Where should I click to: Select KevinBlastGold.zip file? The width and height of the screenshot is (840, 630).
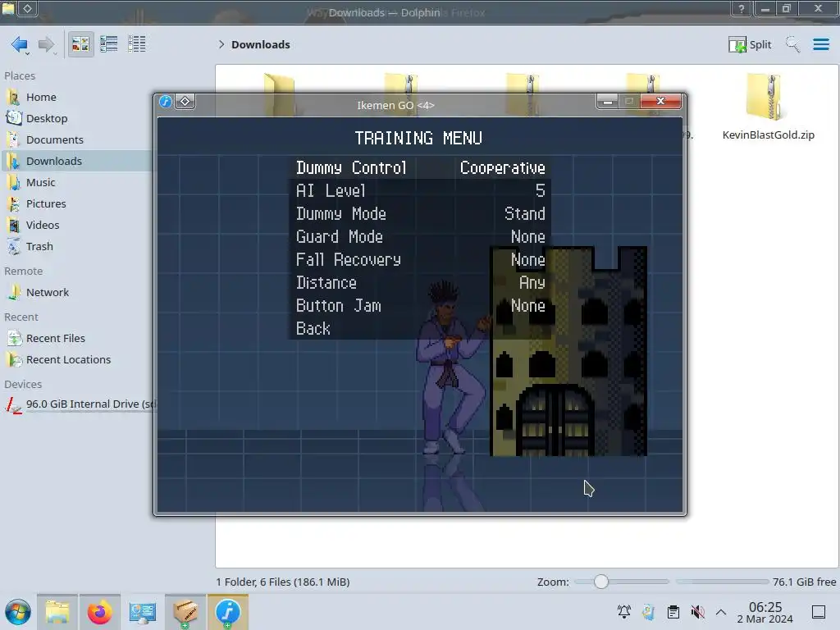tap(768, 107)
